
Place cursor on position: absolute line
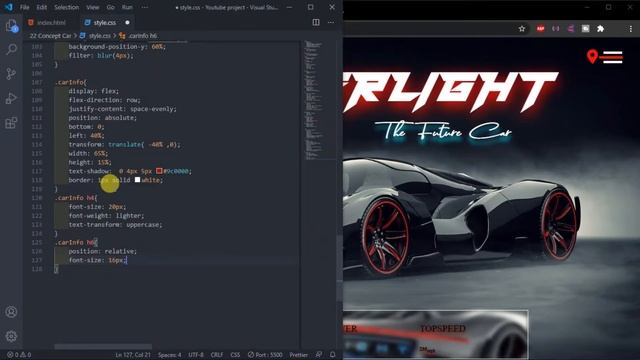pos(103,118)
